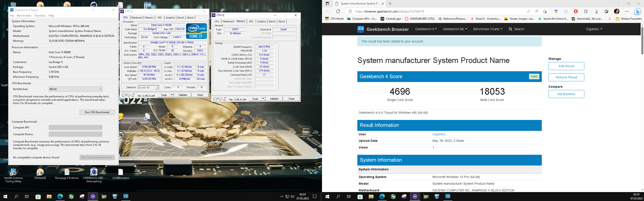
Task: Click Search in Geekbench navbar
Action: pyautogui.click(x=517, y=29)
